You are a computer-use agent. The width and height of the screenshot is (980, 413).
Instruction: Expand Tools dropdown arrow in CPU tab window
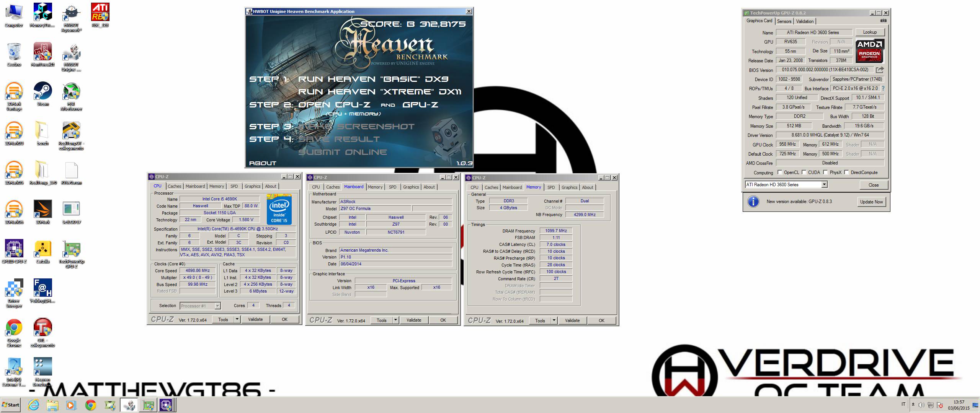point(237,319)
